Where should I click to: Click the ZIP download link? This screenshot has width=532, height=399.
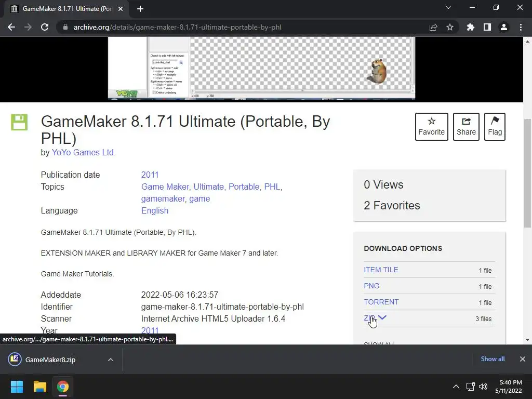369,318
